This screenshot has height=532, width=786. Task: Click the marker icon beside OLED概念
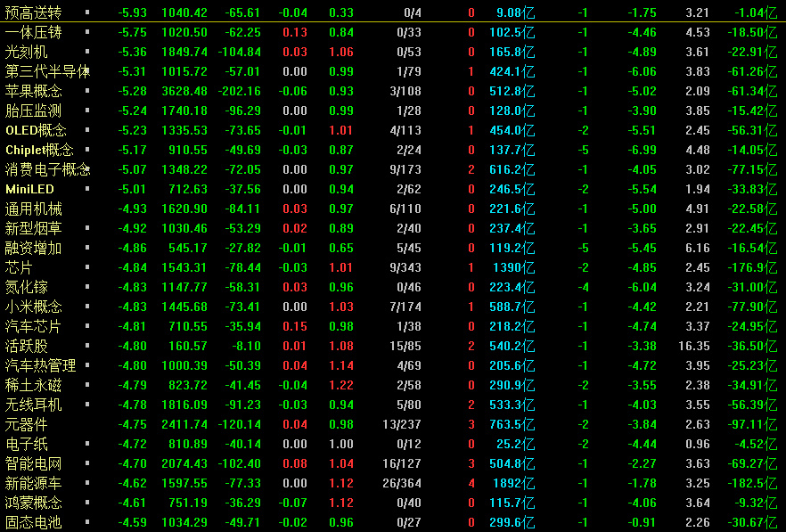point(87,130)
